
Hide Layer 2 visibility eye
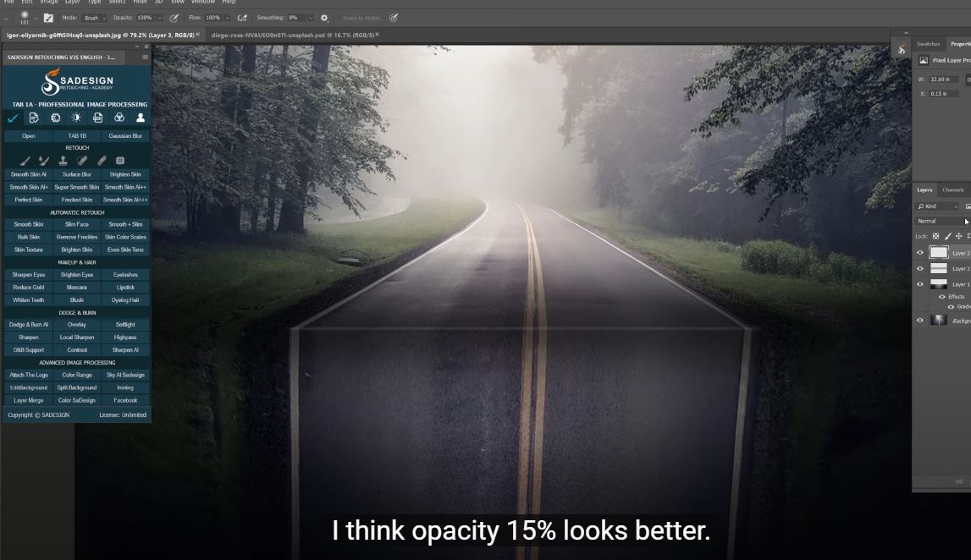coord(919,268)
